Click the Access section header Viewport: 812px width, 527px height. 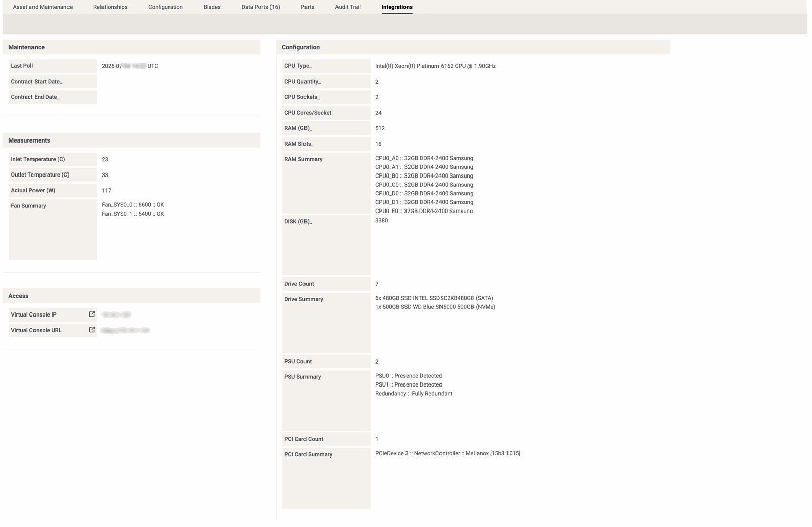click(131, 296)
